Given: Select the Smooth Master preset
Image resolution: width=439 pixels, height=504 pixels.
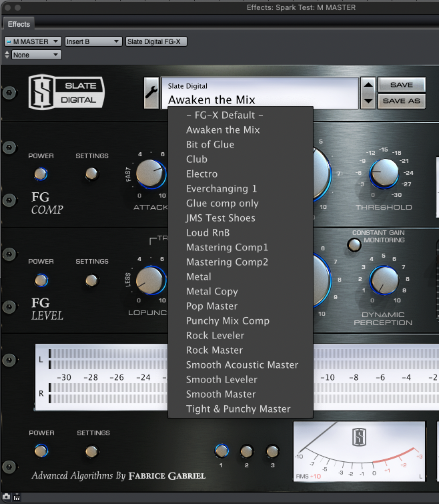Looking at the screenshot, I should 240,394.
